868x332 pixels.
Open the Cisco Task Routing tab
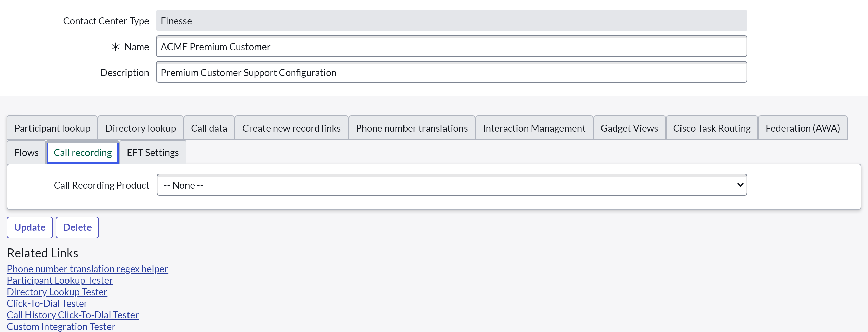712,128
